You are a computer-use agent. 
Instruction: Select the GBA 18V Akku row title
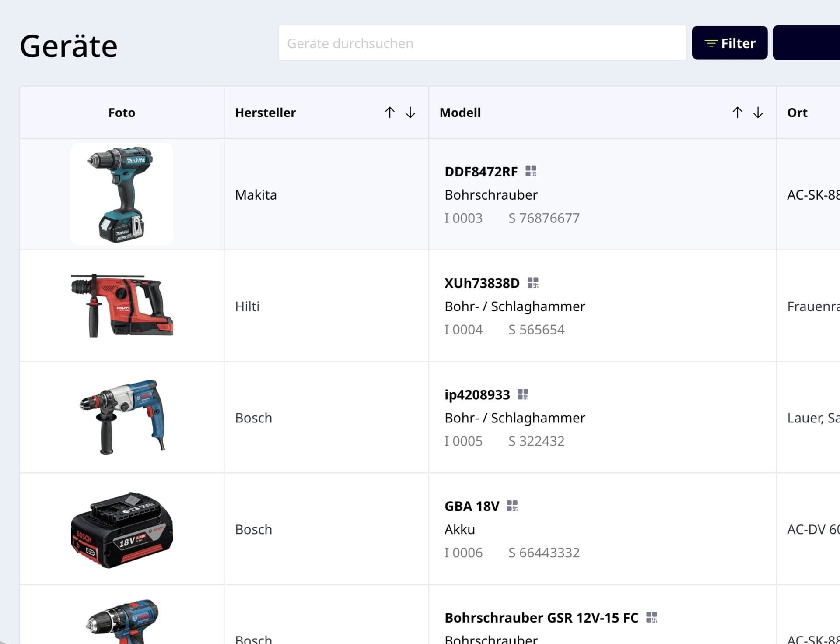472,507
